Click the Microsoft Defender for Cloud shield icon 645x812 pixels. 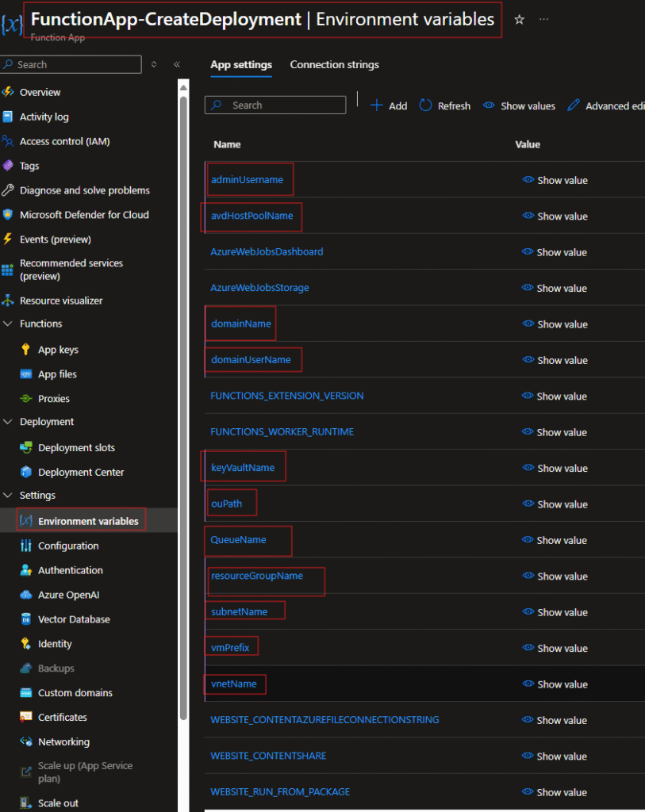click(x=8, y=214)
